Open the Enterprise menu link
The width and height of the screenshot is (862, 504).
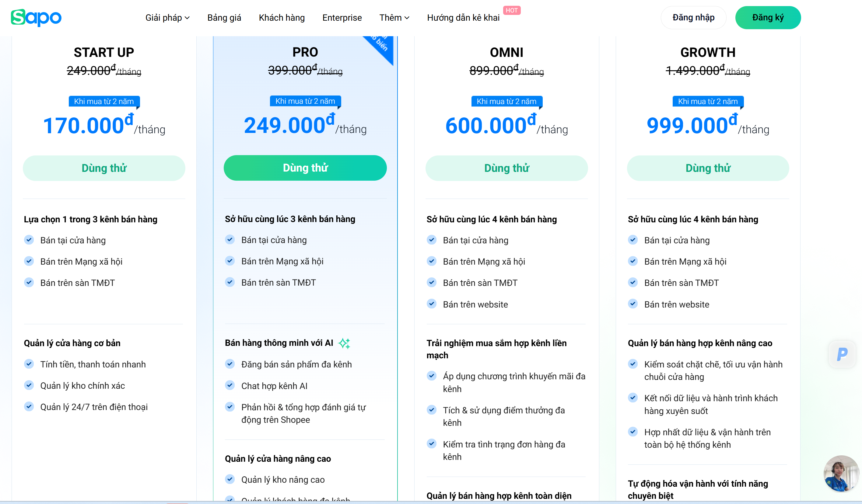pyautogui.click(x=342, y=18)
